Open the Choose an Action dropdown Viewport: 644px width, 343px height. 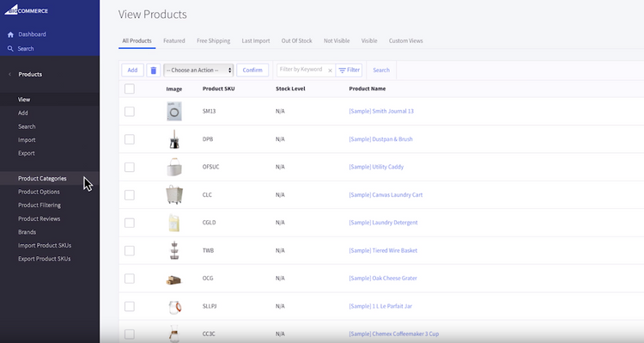pyautogui.click(x=198, y=70)
